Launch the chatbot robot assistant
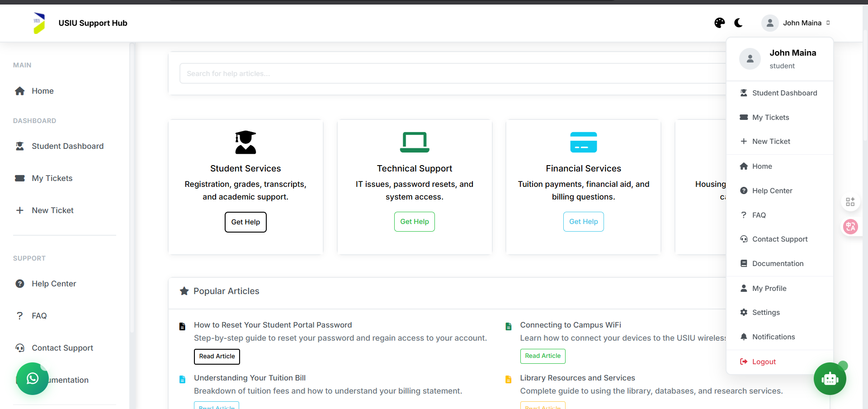 tap(830, 379)
